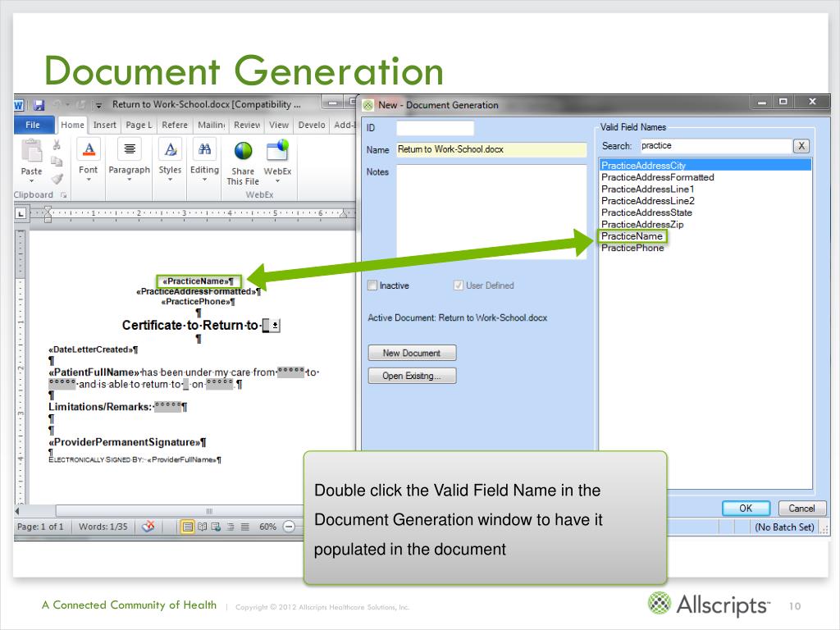Viewport: 840px width, 630px height.
Task: Click the horizontal scrollbar left arrow in Word
Action: click(17, 511)
